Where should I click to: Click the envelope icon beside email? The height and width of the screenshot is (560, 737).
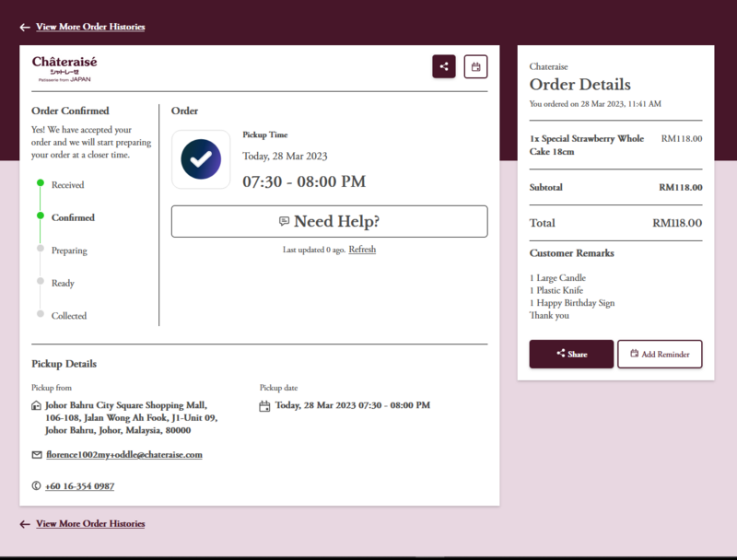(37, 455)
